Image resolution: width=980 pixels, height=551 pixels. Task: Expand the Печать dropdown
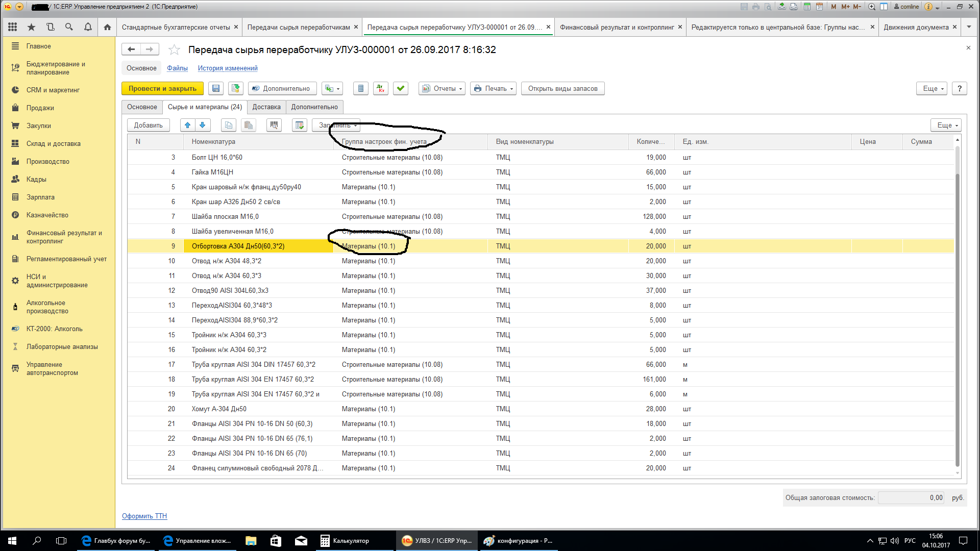[x=493, y=88]
